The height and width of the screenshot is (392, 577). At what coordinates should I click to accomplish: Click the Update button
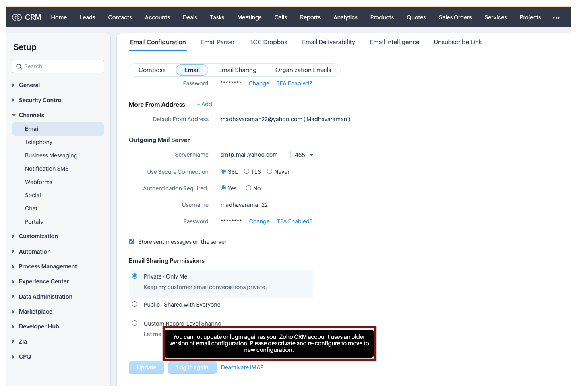click(147, 367)
